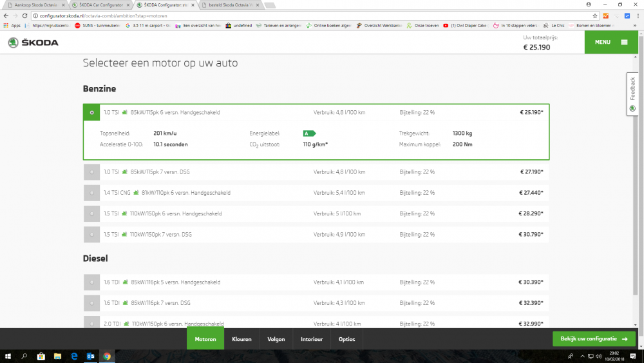
Task: Open the Le Chic bookmark
Action: [x=554, y=26]
